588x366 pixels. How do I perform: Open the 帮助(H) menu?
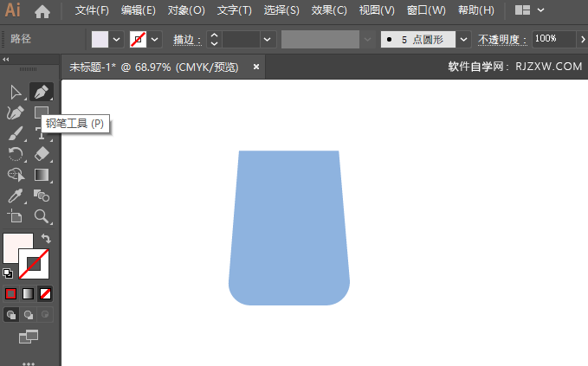click(x=476, y=10)
